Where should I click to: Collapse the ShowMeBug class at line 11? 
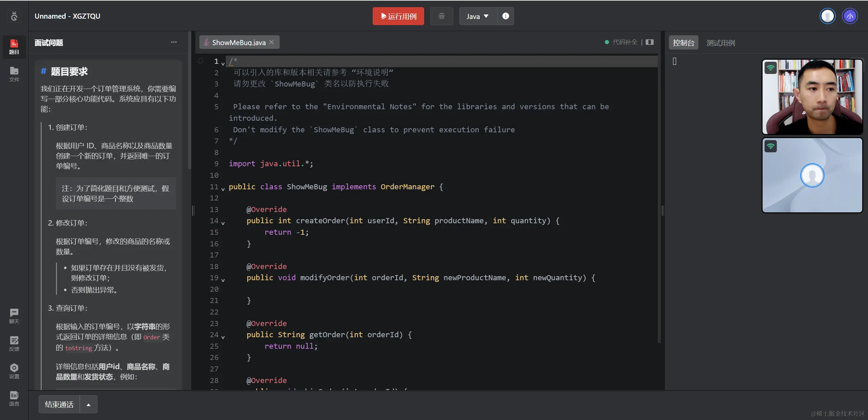point(223,189)
